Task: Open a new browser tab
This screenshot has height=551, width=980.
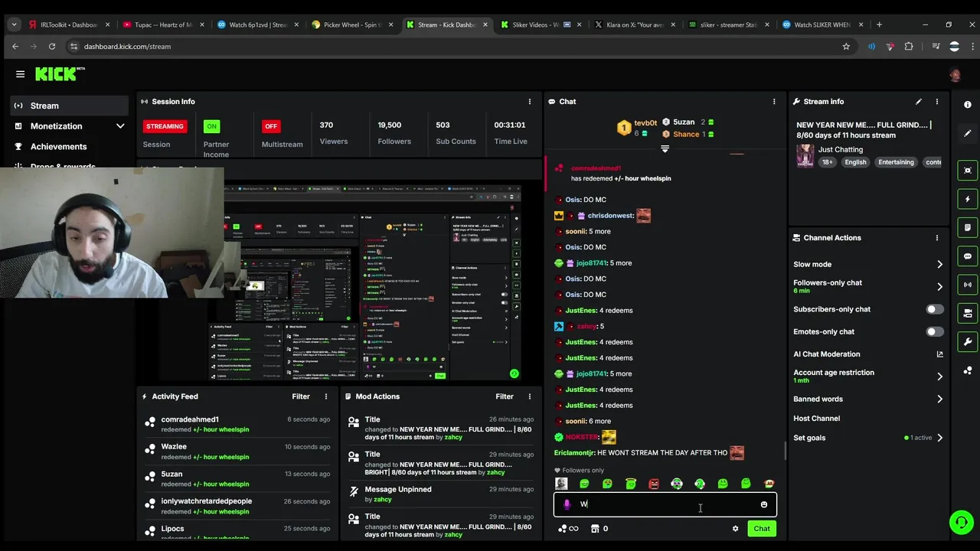Action: (x=879, y=24)
